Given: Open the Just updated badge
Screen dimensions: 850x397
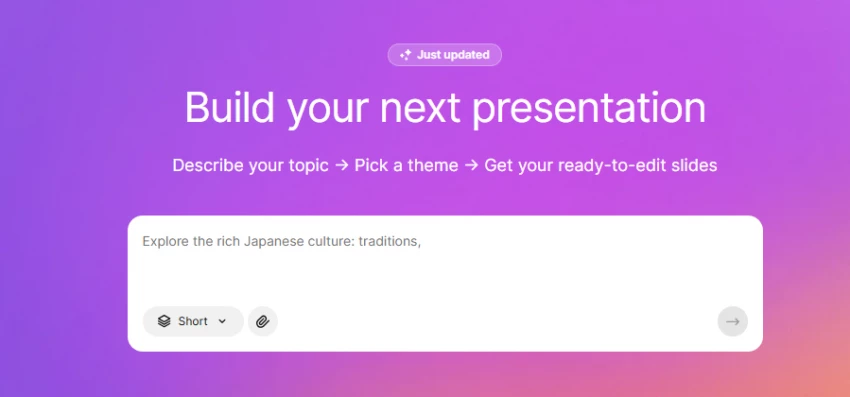Looking at the screenshot, I should 445,55.
